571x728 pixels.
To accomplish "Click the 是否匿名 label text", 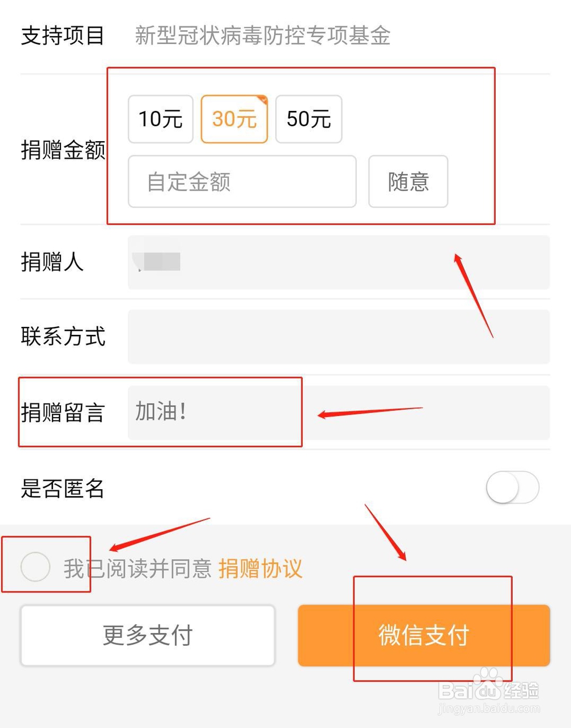I will pyautogui.click(x=63, y=489).
